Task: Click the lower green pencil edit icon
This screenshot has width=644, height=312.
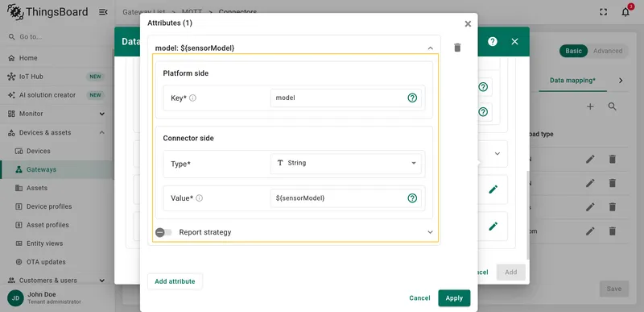Action: (493, 226)
